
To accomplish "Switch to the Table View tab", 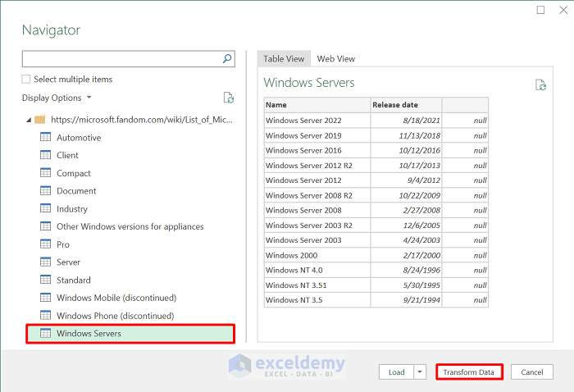I will [x=284, y=58].
